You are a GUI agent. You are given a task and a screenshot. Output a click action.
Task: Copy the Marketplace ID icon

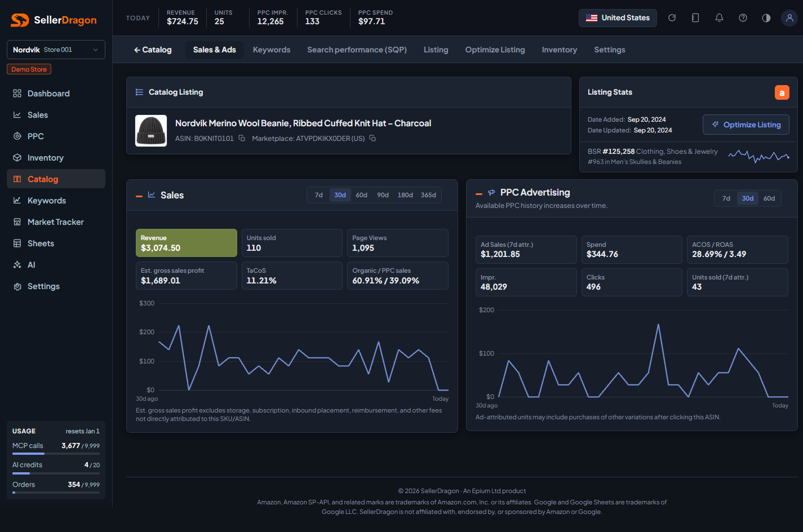pyautogui.click(x=372, y=138)
